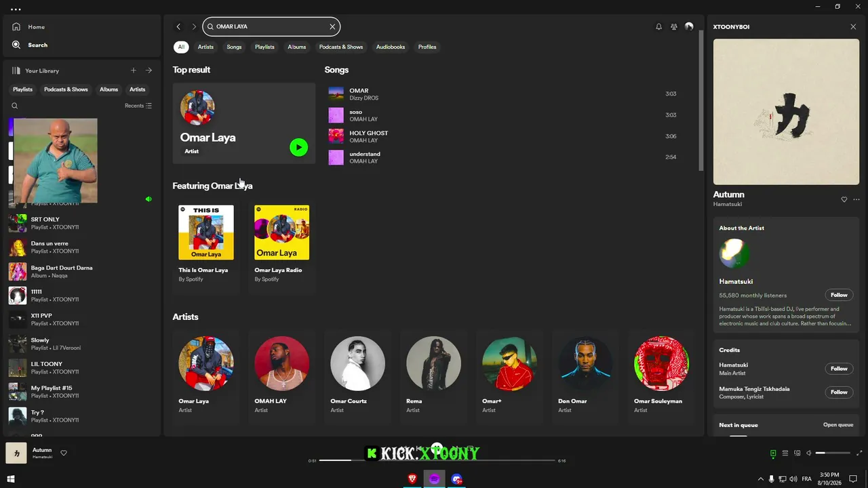
Task: Filter search results by Artists
Action: click(205, 47)
